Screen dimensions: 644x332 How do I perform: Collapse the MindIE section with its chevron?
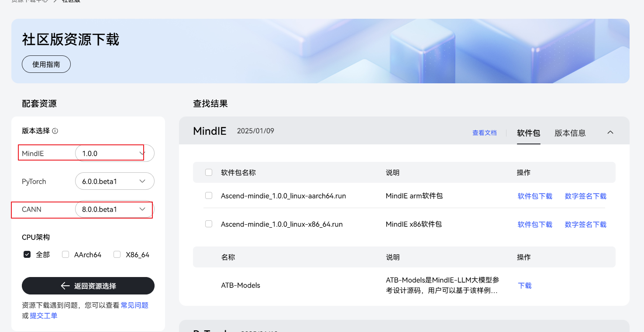pos(610,132)
